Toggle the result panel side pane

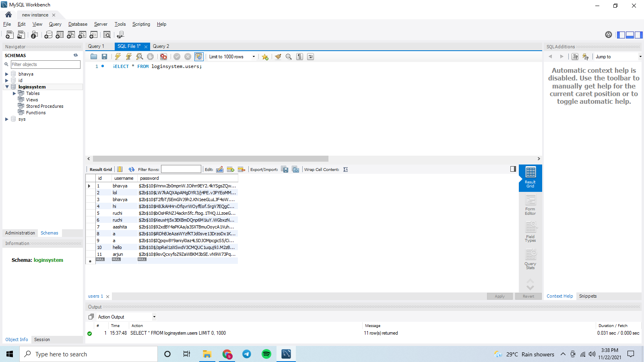(x=513, y=169)
